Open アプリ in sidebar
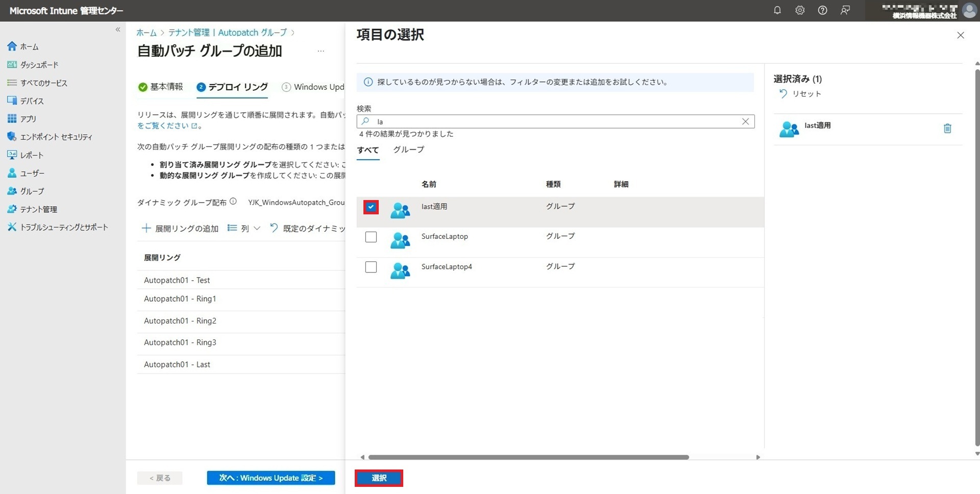Image resolution: width=980 pixels, height=494 pixels. pyautogui.click(x=22, y=119)
